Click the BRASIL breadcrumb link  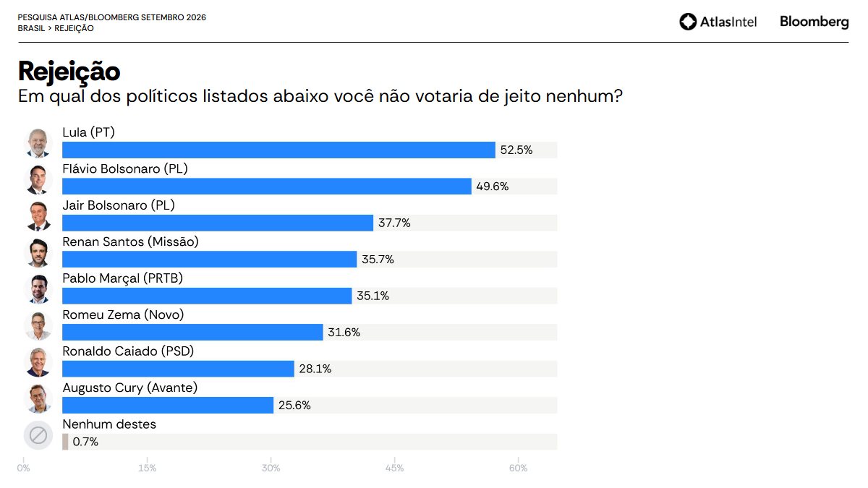tap(31, 28)
